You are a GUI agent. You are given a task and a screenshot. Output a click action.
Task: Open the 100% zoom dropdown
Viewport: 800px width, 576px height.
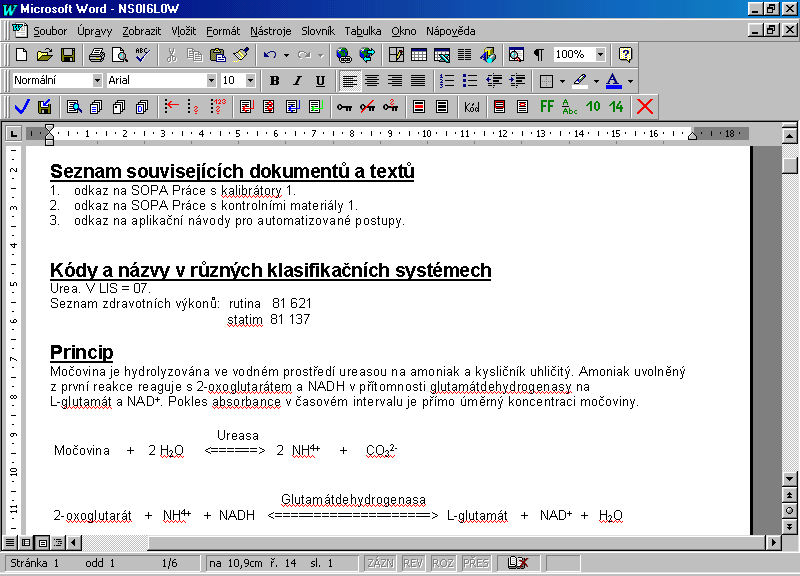coord(600,55)
